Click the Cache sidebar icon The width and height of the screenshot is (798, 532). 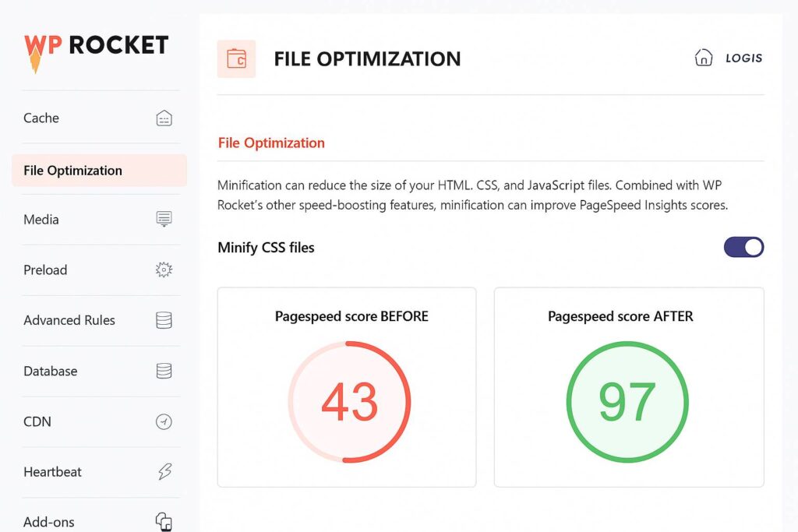click(164, 118)
